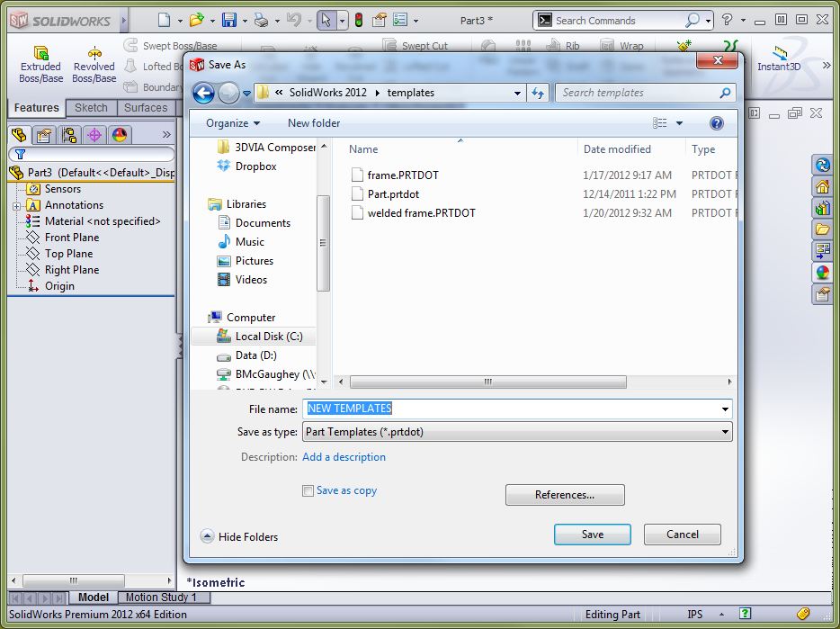The height and width of the screenshot is (629, 840).
Task: Sort files by Date modified column header
Action: point(617,149)
